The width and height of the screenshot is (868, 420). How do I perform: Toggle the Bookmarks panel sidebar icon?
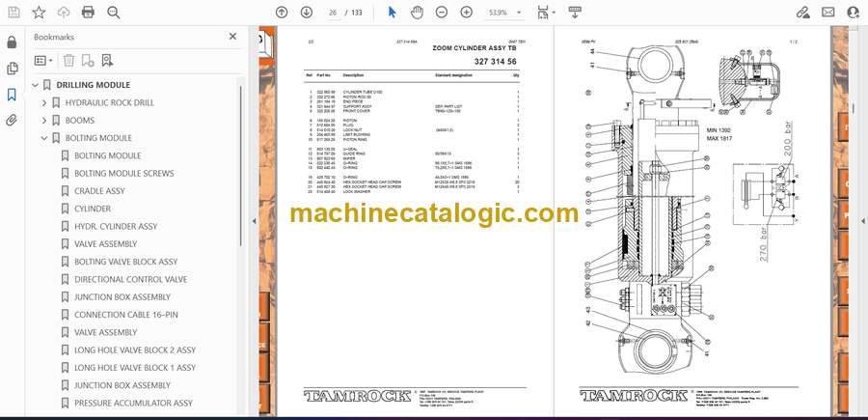(x=12, y=95)
